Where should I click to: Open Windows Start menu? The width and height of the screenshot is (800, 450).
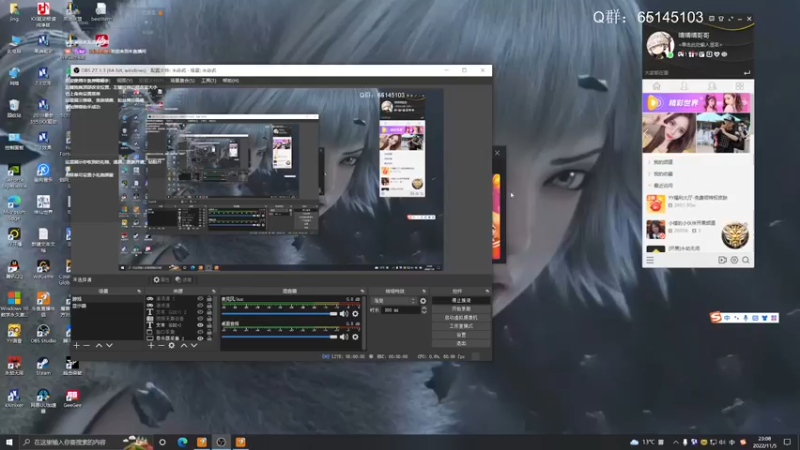(x=9, y=442)
